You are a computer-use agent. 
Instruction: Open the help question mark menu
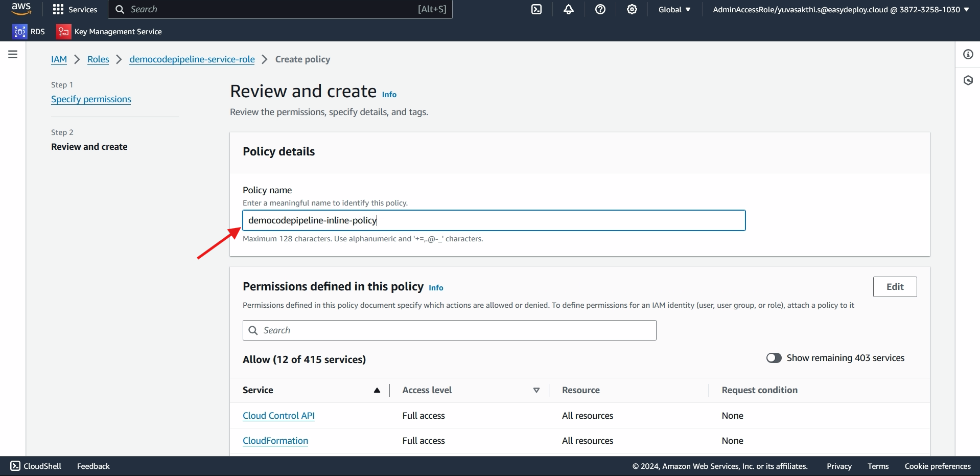600,9
